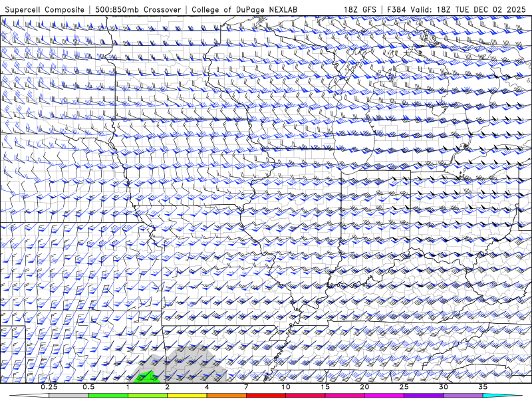Click the crimson color bar segment after 10
532x399 pixels.
pos(305,396)
